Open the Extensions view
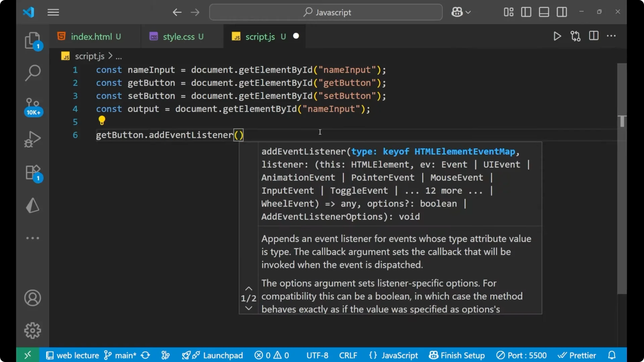The height and width of the screenshot is (362, 644). click(33, 173)
